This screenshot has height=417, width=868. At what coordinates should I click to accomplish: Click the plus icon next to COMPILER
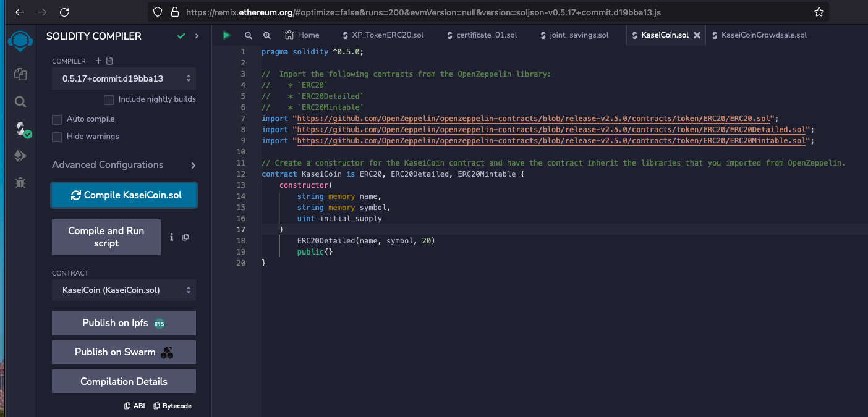pyautogui.click(x=98, y=61)
